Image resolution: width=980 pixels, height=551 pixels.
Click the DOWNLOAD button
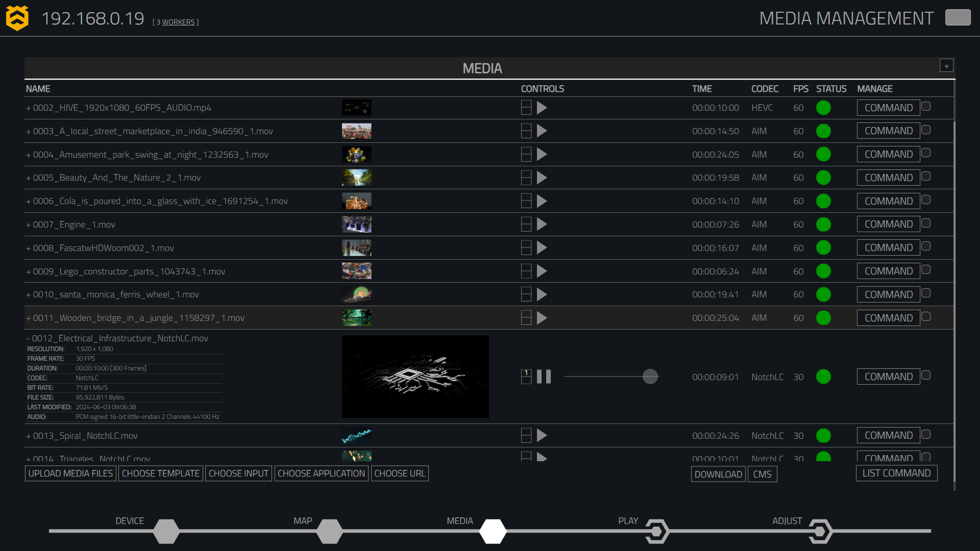[x=718, y=473]
